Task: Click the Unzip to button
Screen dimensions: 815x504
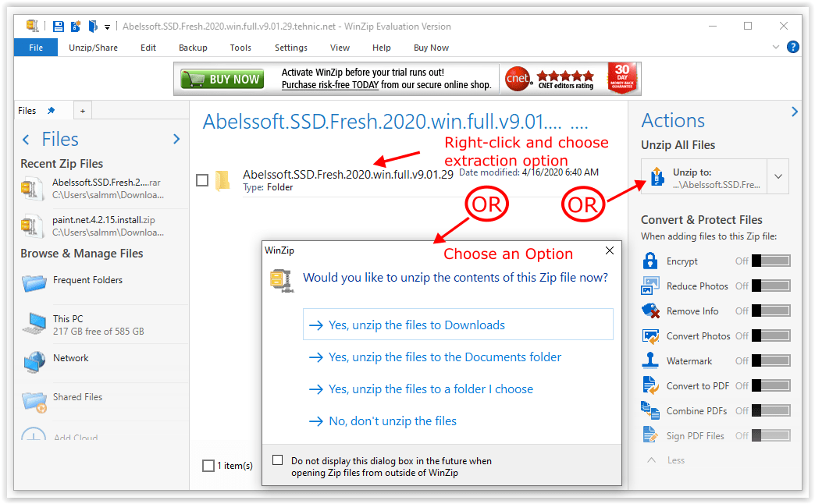Action: click(x=704, y=176)
